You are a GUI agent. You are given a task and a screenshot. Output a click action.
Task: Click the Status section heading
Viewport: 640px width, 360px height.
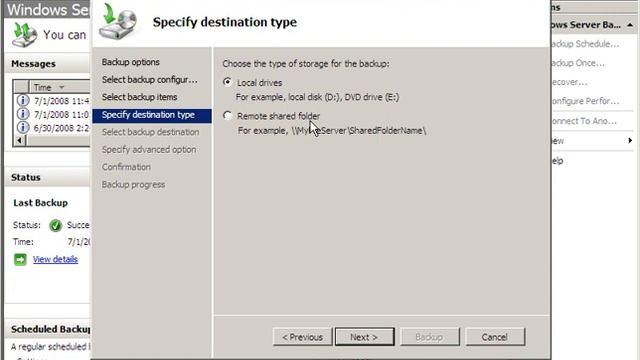[26, 178]
